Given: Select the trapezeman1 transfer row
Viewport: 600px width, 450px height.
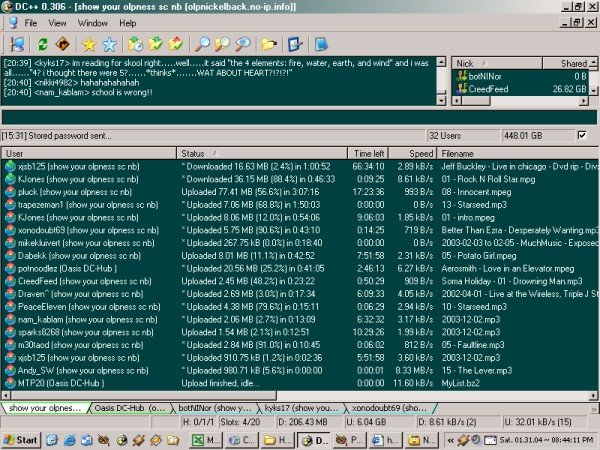Looking at the screenshot, I should (x=299, y=205).
